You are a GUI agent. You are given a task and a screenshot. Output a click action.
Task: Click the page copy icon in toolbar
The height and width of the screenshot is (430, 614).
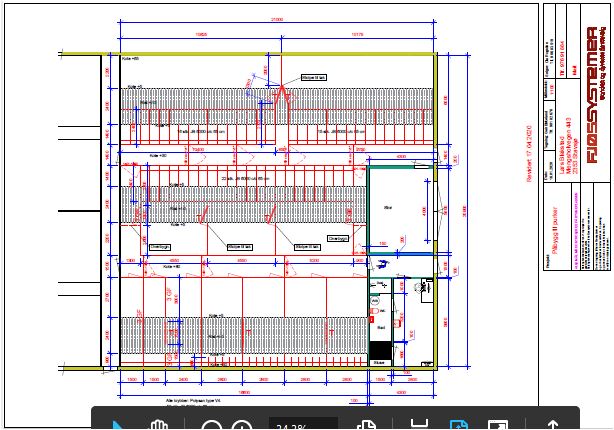(366, 424)
